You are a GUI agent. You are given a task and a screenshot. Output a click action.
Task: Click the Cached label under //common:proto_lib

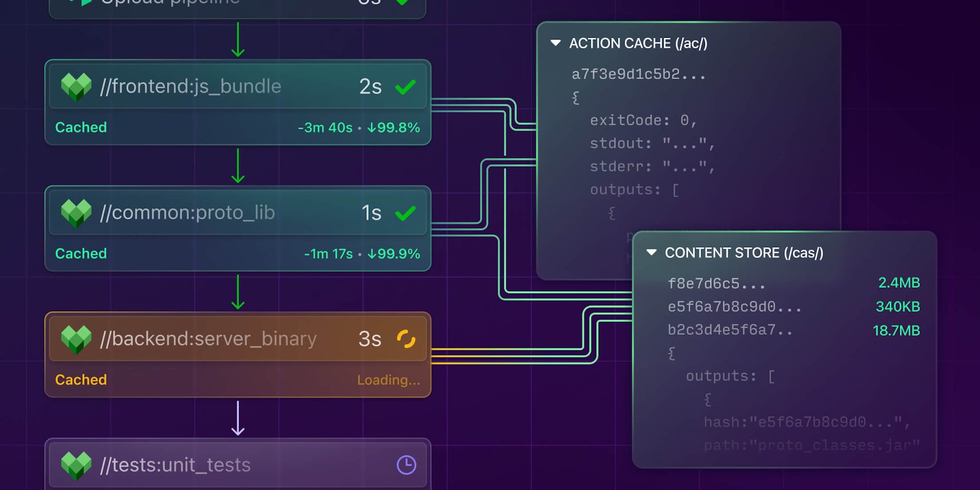(81, 254)
